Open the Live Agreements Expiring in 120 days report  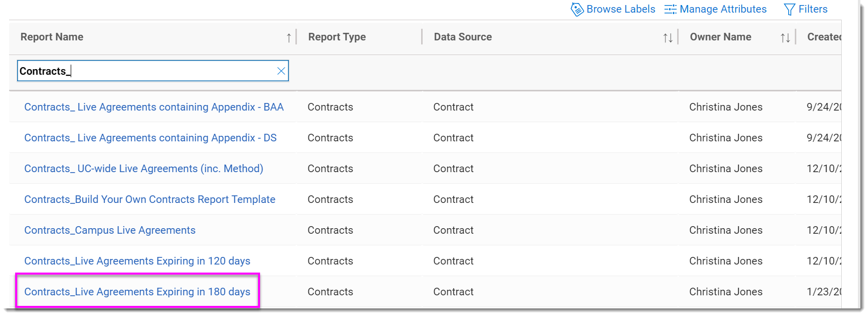point(137,260)
